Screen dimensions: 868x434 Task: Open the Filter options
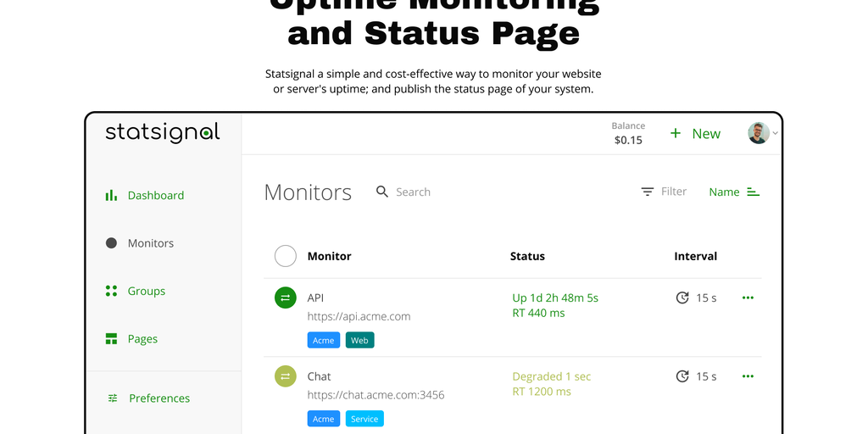tap(664, 192)
